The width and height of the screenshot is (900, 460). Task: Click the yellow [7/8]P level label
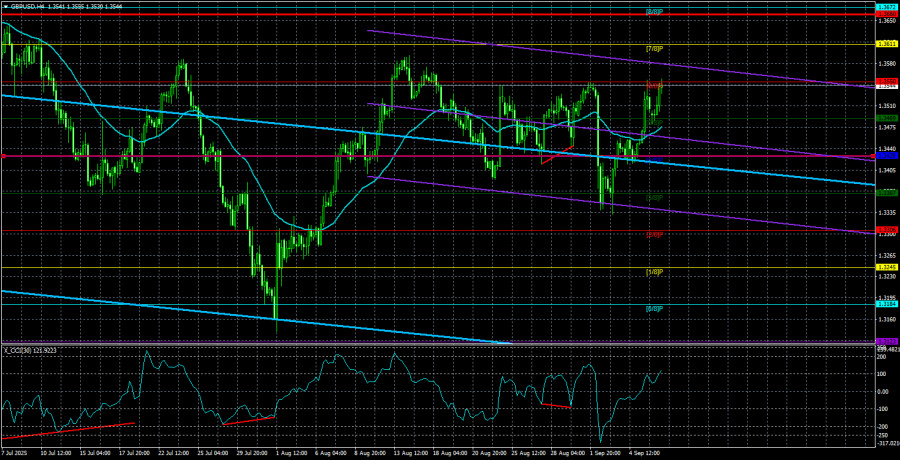point(654,49)
